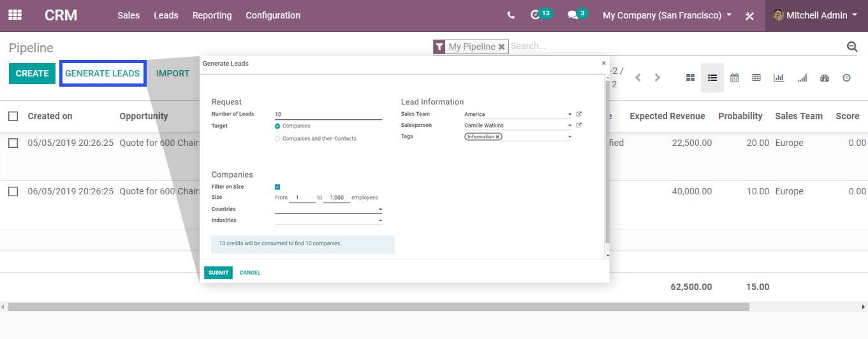Open the activities clock icon with badge 13
Image resolution: width=868 pixels, height=339 pixels.
(536, 15)
